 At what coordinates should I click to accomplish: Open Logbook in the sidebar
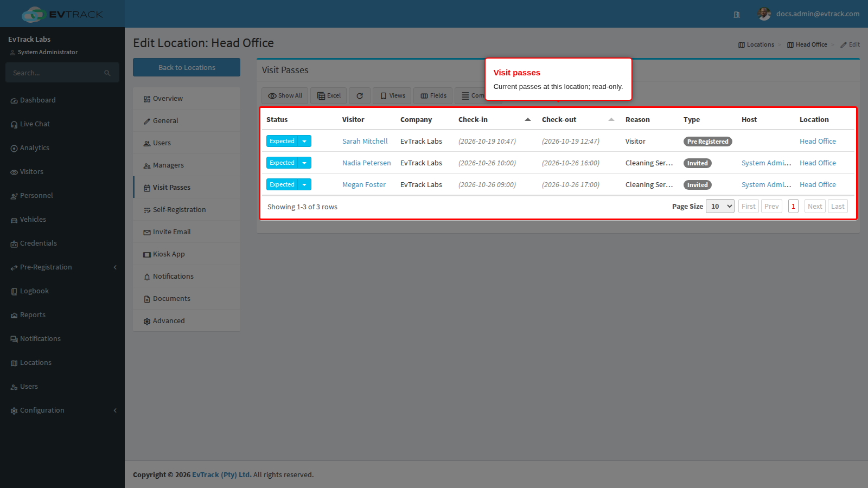coord(62,291)
